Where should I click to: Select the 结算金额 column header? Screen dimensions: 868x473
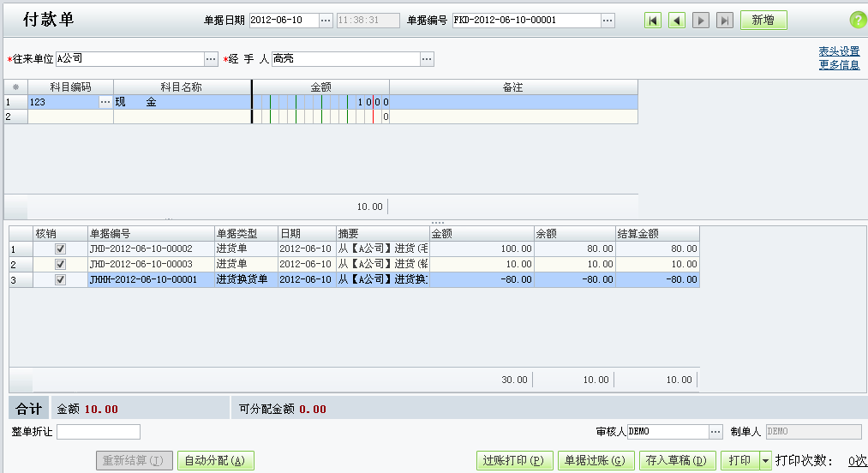[658, 233]
